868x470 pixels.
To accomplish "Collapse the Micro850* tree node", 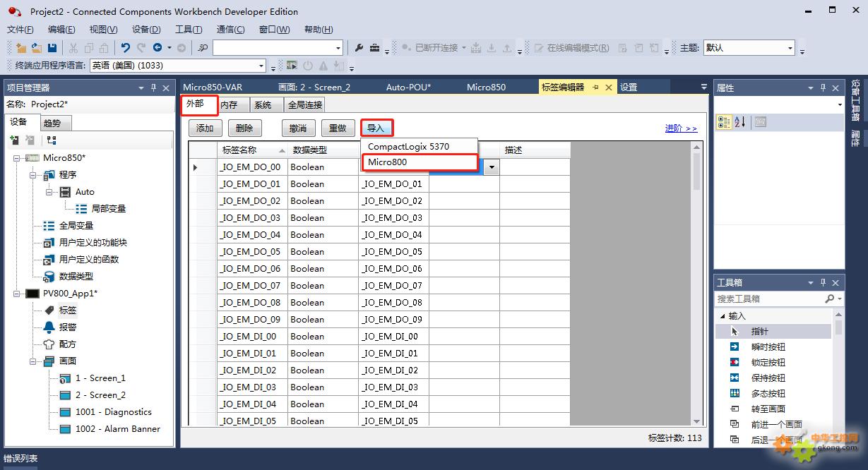I will click(17, 158).
